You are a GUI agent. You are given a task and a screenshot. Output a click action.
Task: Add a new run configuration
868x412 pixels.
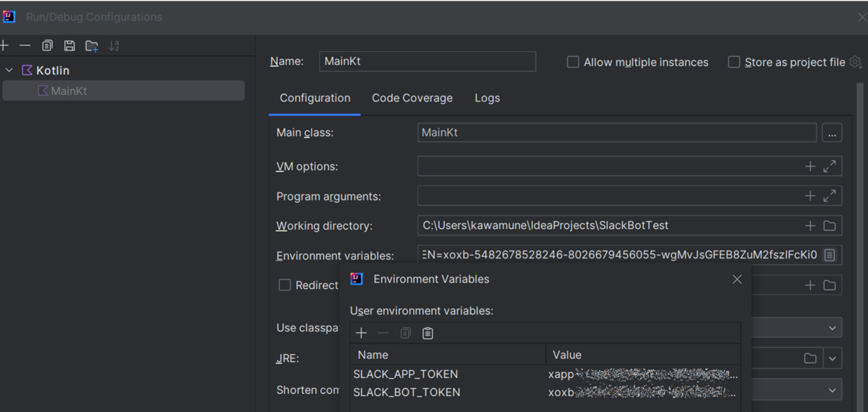click(4, 46)
